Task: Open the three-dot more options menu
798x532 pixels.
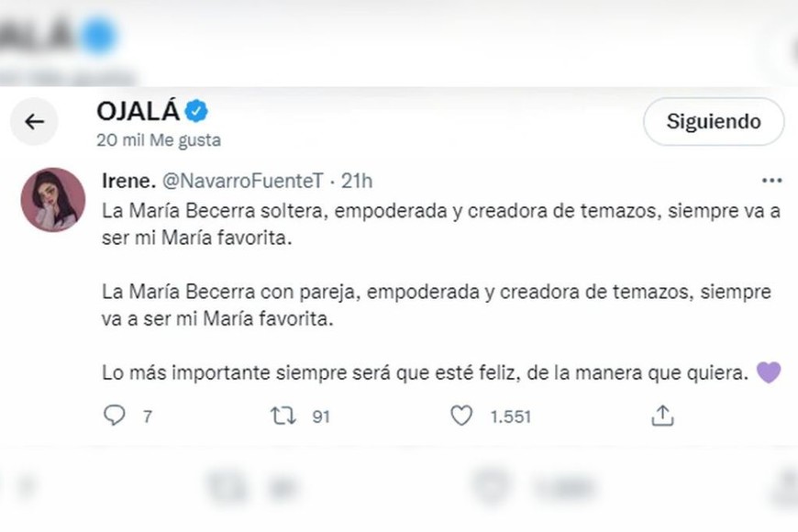Action: (771, 181)
